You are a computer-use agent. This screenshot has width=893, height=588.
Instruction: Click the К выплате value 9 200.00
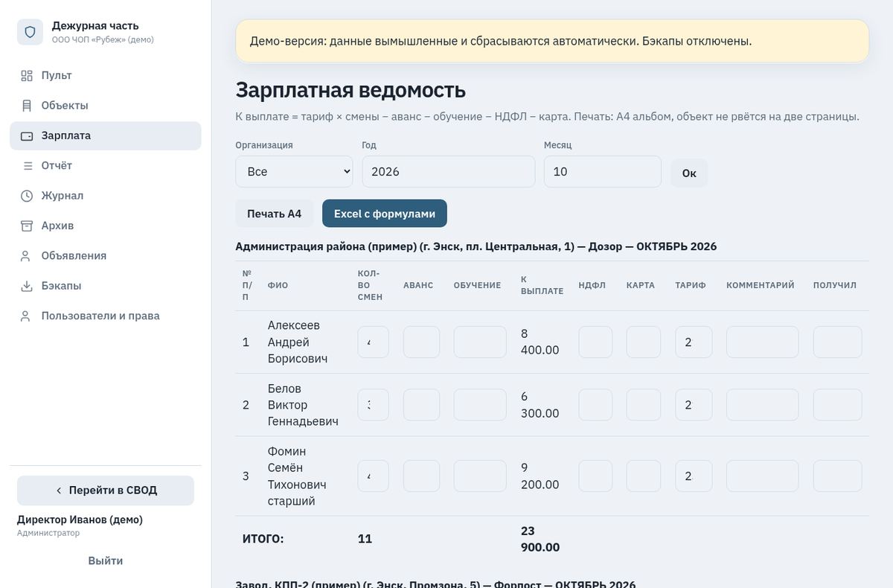540,476
